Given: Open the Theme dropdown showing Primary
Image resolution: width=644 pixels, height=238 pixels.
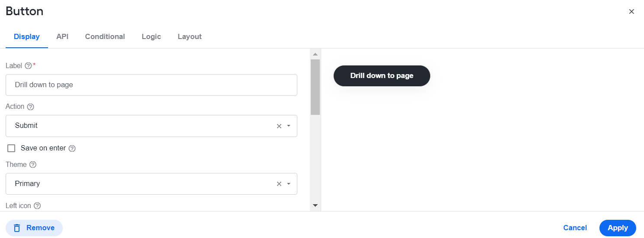Looking at the screenshot, I should pyautogui.click(x=151, y=184).
